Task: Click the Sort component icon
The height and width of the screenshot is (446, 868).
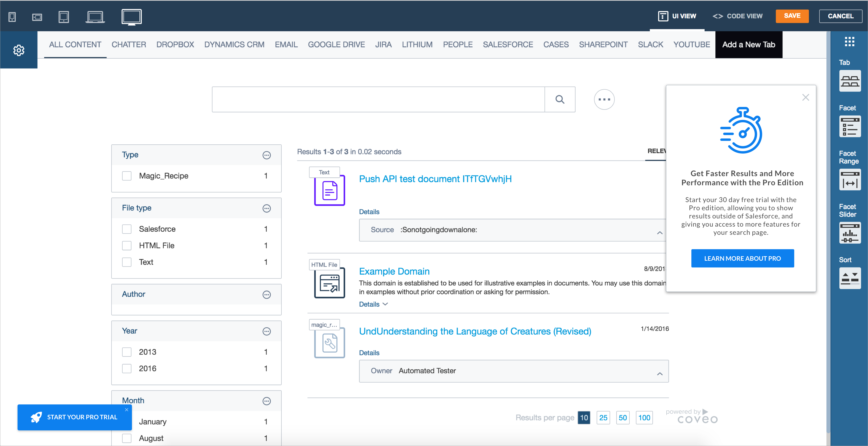Action: coord(850,278)
